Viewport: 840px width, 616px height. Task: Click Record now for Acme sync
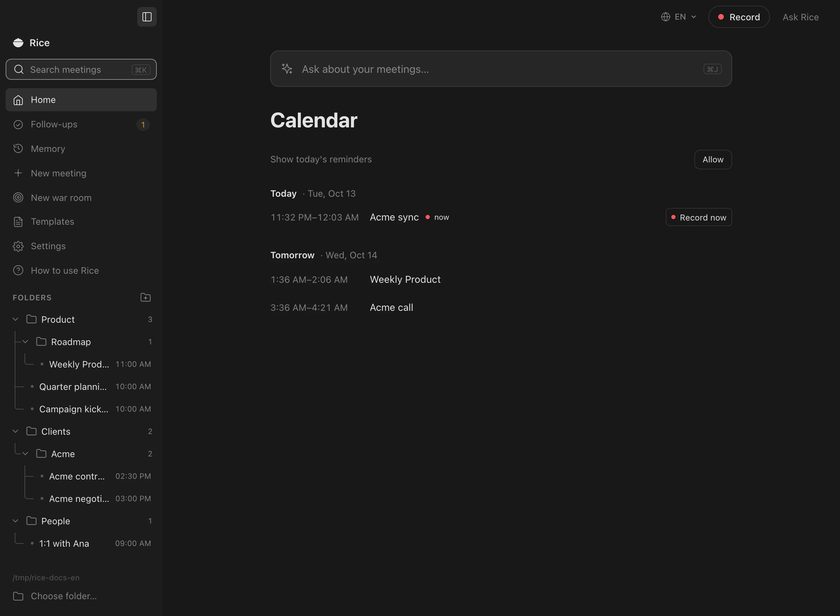pyautogui.click(x=699, y=217)
